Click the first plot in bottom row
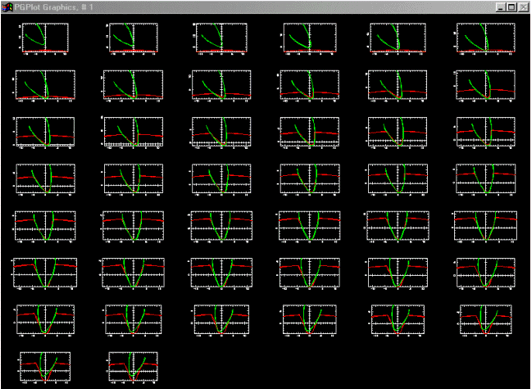This screenshot has width=531, height=389. 45,367
